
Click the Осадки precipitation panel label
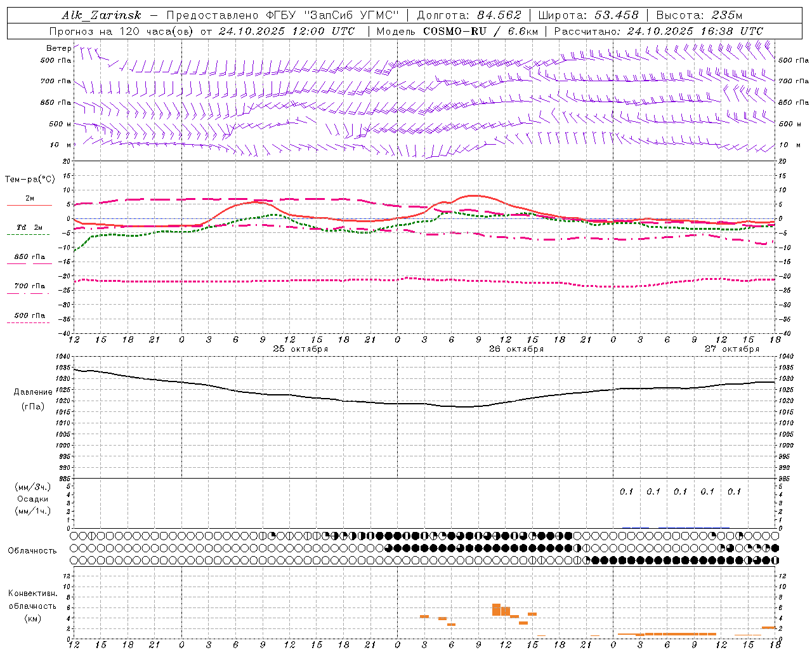click(32, 499)
